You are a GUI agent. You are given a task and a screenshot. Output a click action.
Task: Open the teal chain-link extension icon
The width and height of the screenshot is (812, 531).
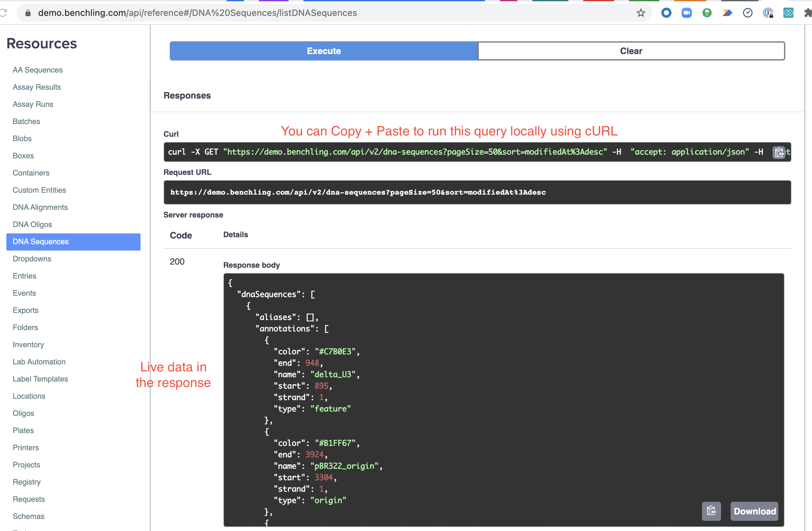coord(788,13)
